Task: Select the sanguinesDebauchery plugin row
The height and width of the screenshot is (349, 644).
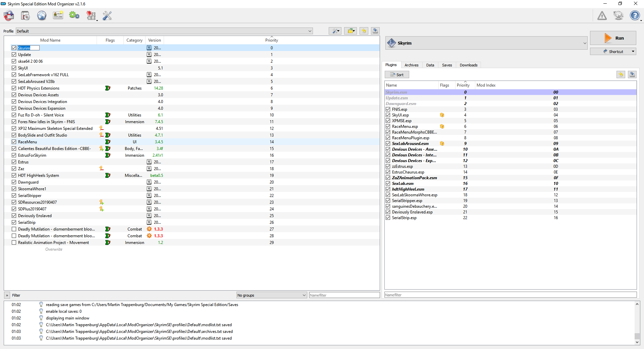Action: point(511,206)
